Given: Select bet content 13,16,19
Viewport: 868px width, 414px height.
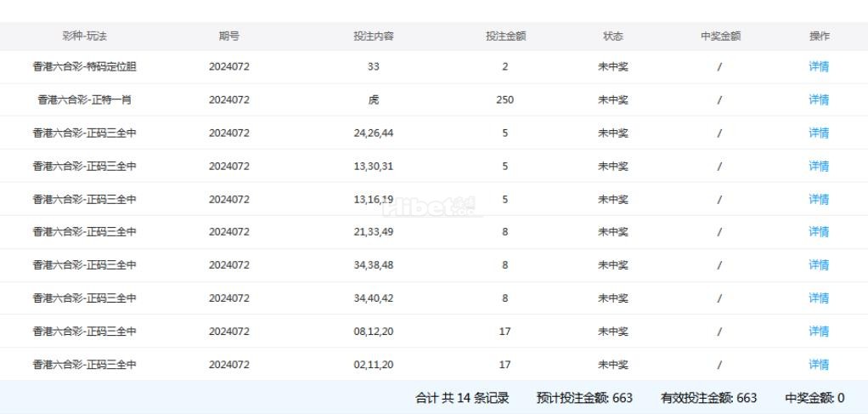Looking at the screenshot, I should 374,199.
